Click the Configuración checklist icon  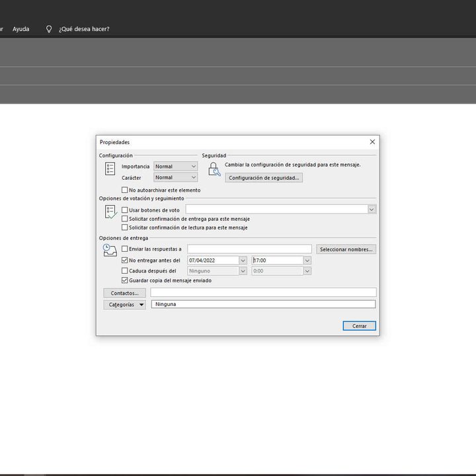point(110,169)
